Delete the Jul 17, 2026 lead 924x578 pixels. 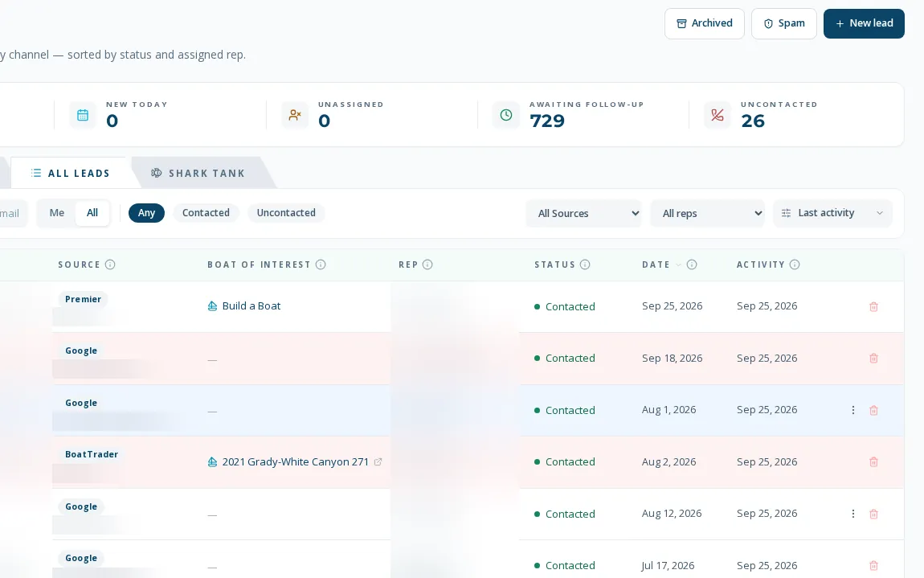874,566
